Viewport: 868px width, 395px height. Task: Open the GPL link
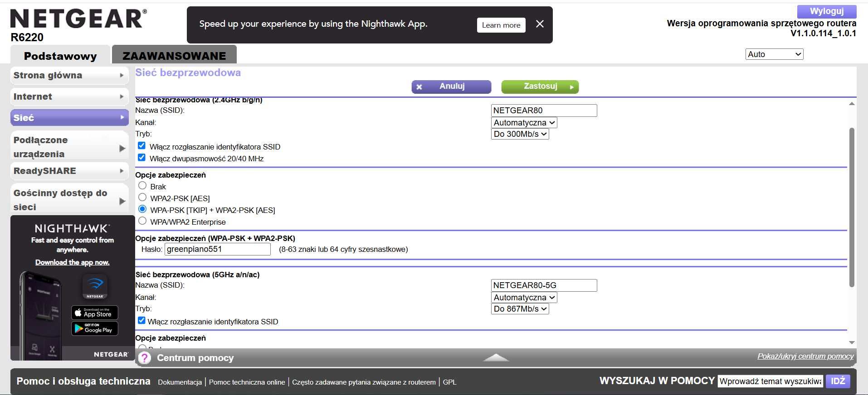[x=449, y=382]
